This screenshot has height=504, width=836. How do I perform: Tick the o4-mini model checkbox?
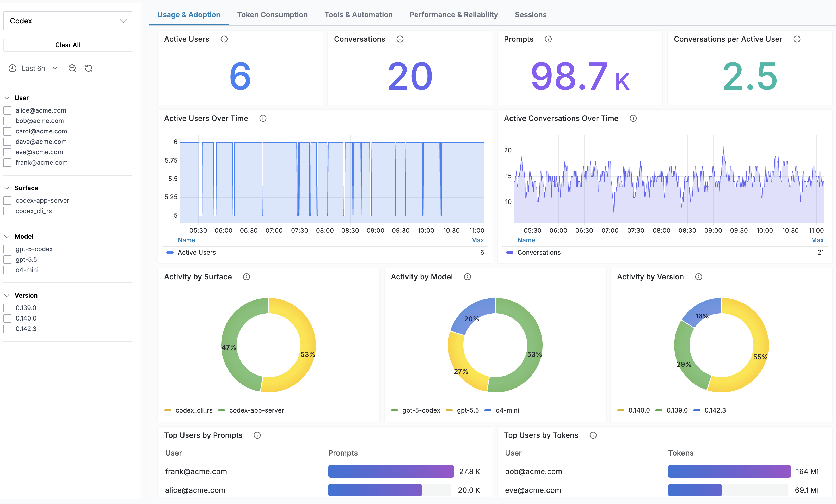coord(8,270)
